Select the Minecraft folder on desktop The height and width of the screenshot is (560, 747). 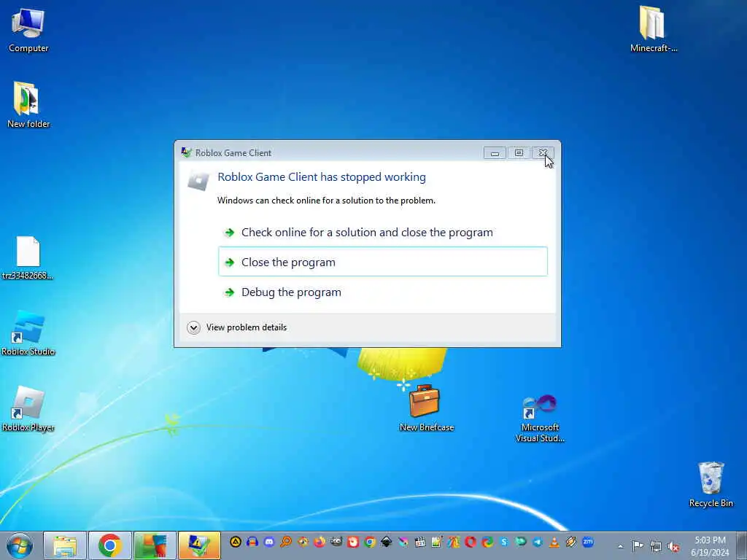(x=653, y=28)
